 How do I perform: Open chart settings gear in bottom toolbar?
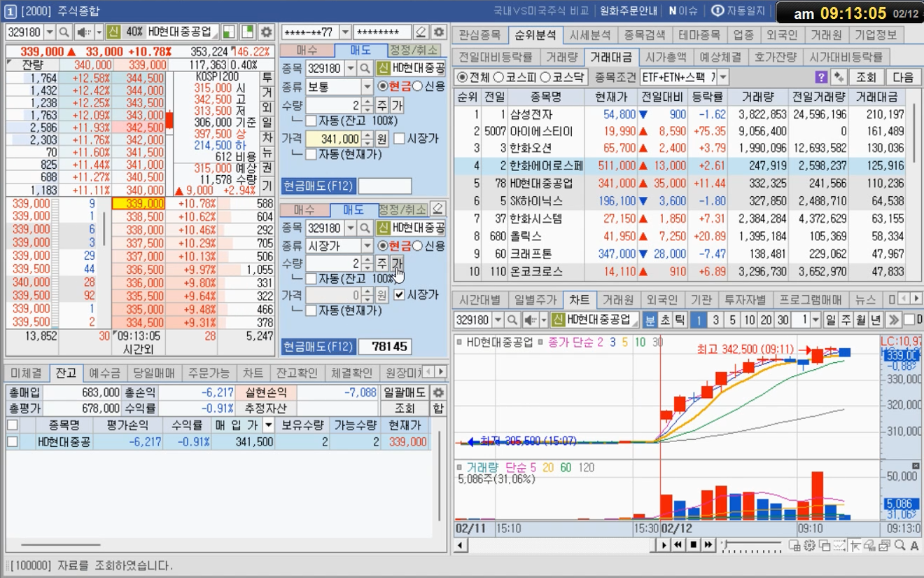point(810,545)
